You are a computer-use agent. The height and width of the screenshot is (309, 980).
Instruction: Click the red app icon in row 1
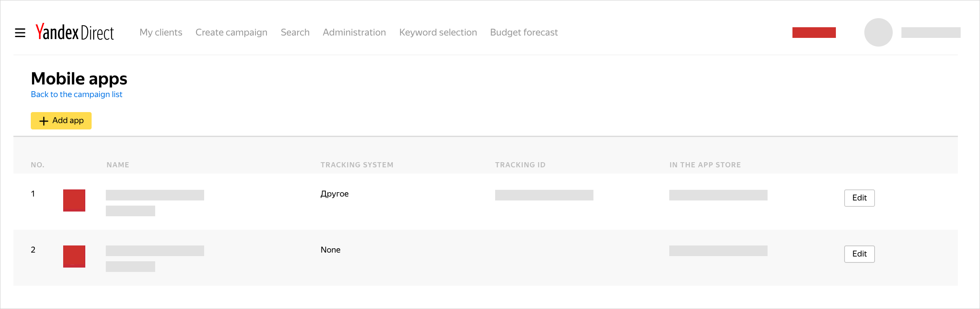[74, 200]
